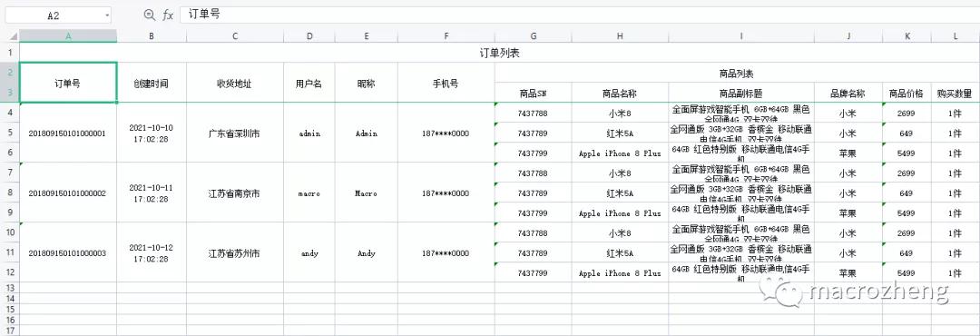Screen dimensions: 980x336
Task: Click price 649 in row 11
Action: pyautogui.click(x=906, y=252)
